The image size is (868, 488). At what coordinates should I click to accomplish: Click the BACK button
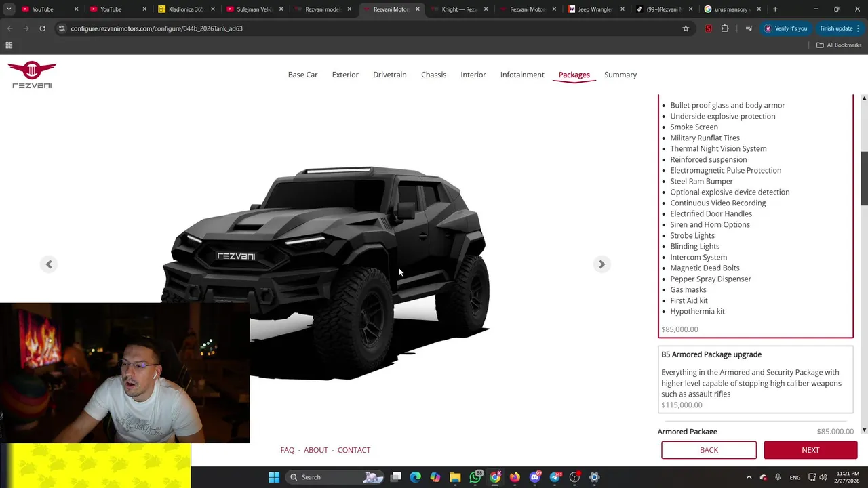pyautogui.click(x=709, y=450)
